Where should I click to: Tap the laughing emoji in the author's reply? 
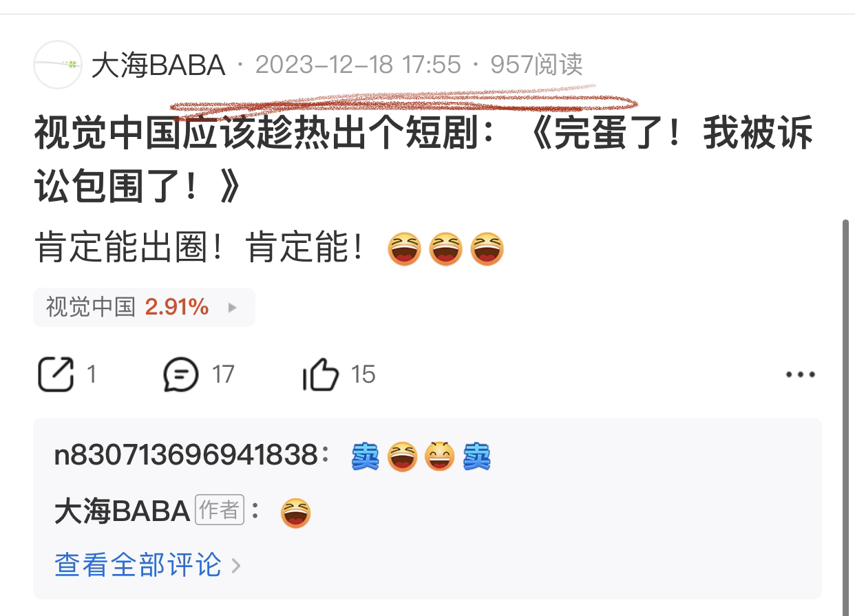296,513
